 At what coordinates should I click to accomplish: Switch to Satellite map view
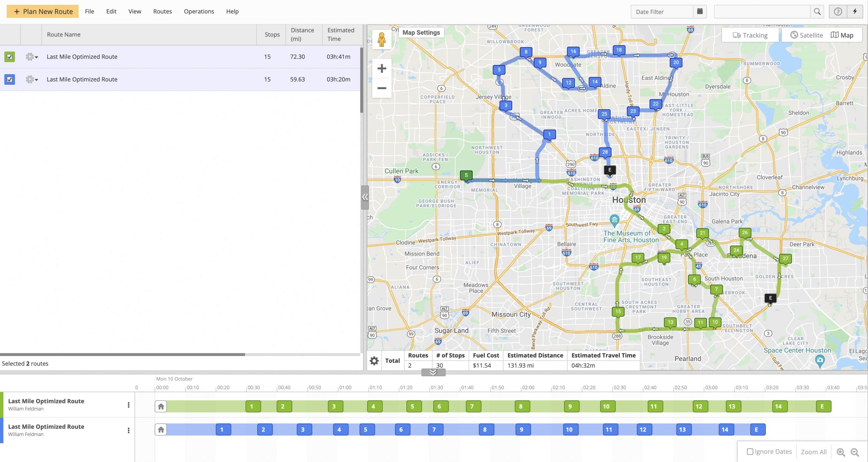[x=806, y=35]
